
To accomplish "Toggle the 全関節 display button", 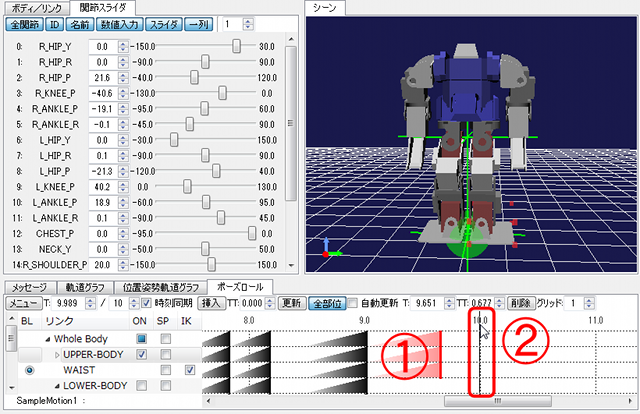I will (x=23, y=23).
